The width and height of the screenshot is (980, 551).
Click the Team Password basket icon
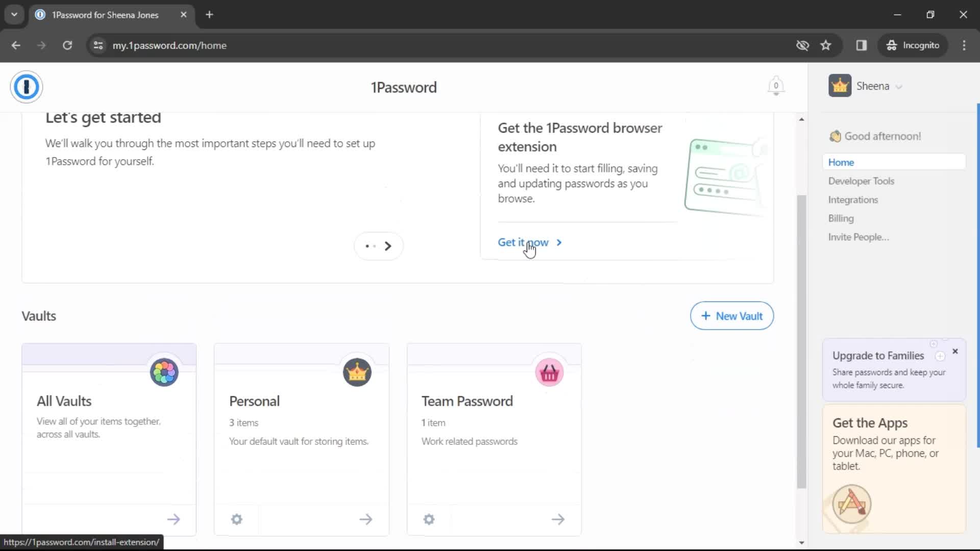tap(550, 373)
